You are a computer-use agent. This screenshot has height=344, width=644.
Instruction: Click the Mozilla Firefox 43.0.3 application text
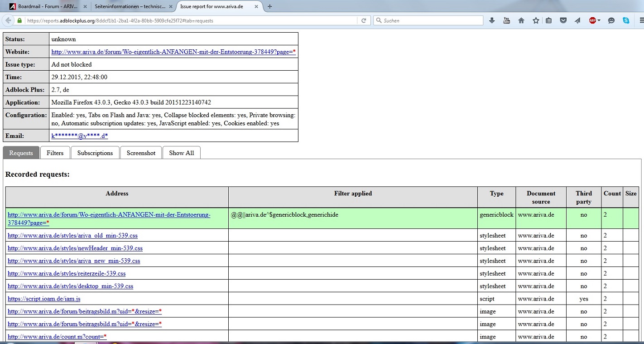point(131,103)
